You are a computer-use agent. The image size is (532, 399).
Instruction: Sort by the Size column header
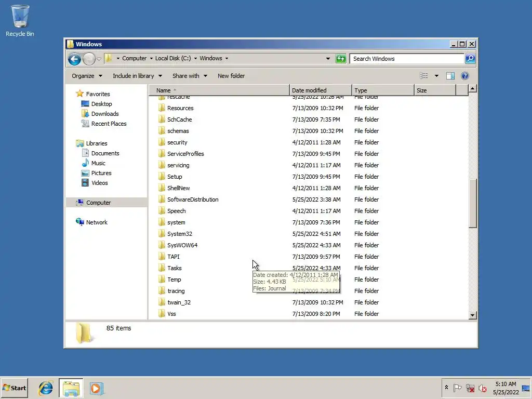(x=435, y=90)
